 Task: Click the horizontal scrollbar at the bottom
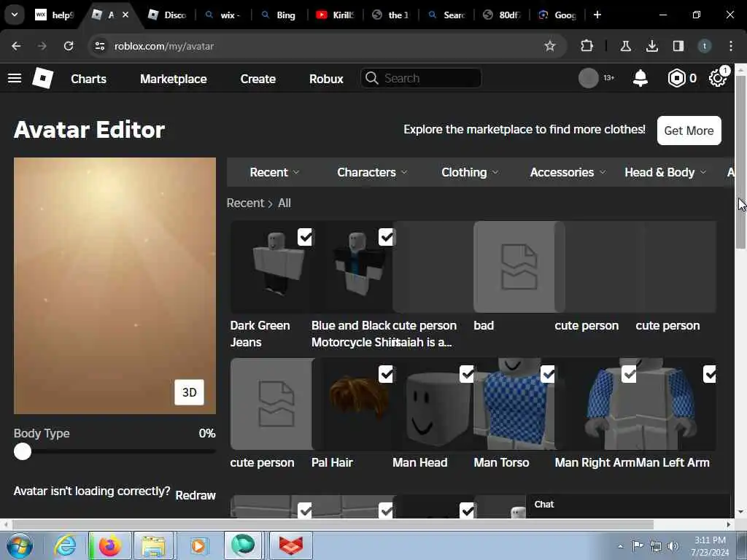(x=333, y=524)
